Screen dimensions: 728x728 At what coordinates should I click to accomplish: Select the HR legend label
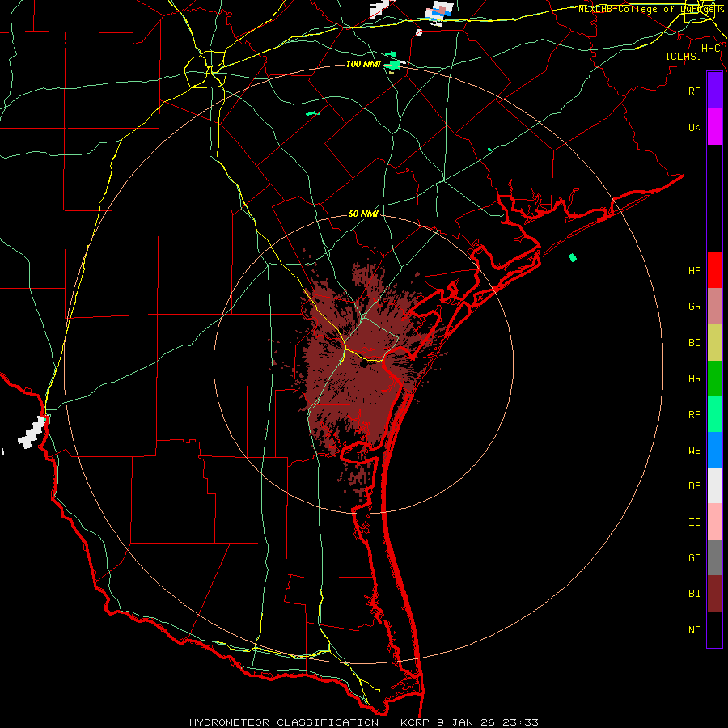(x=694, y=379)
